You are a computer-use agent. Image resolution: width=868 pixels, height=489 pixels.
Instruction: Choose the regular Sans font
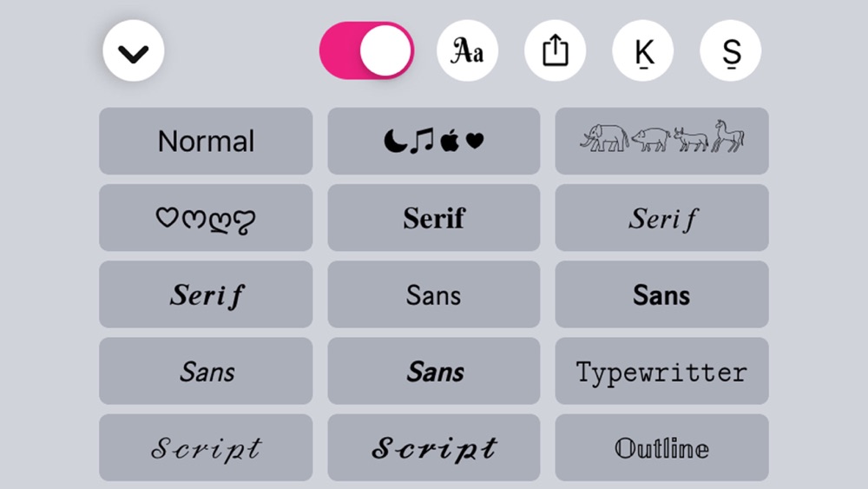click(x=434, y=294)
